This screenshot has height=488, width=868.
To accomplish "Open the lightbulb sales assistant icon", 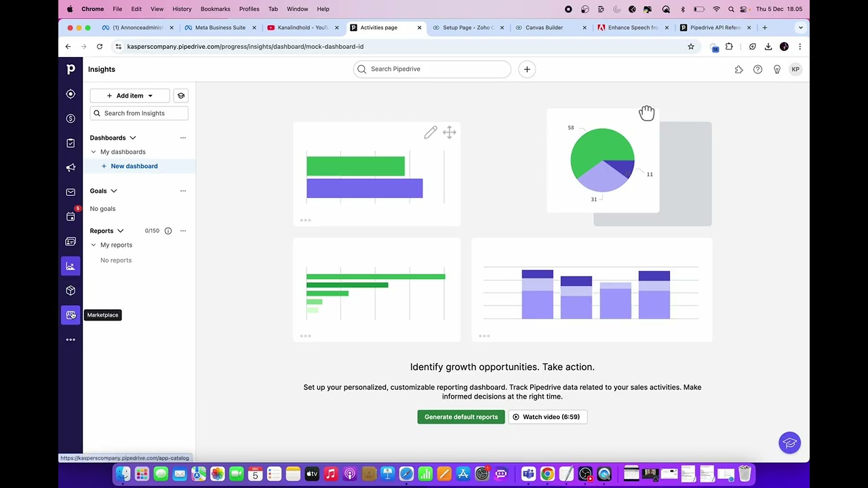I will [x=776, y=69].
